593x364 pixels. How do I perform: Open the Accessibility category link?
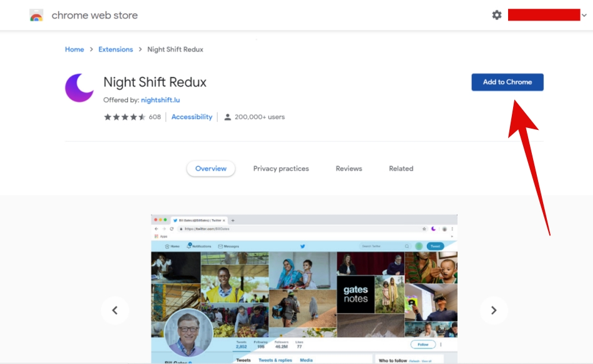pos(192,117)
